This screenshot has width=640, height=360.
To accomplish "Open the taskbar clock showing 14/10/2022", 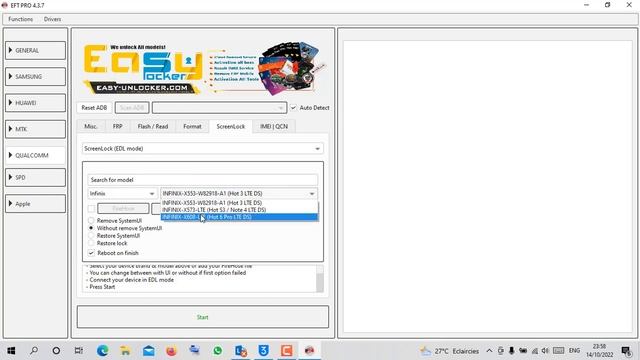I will pos(599,351).
